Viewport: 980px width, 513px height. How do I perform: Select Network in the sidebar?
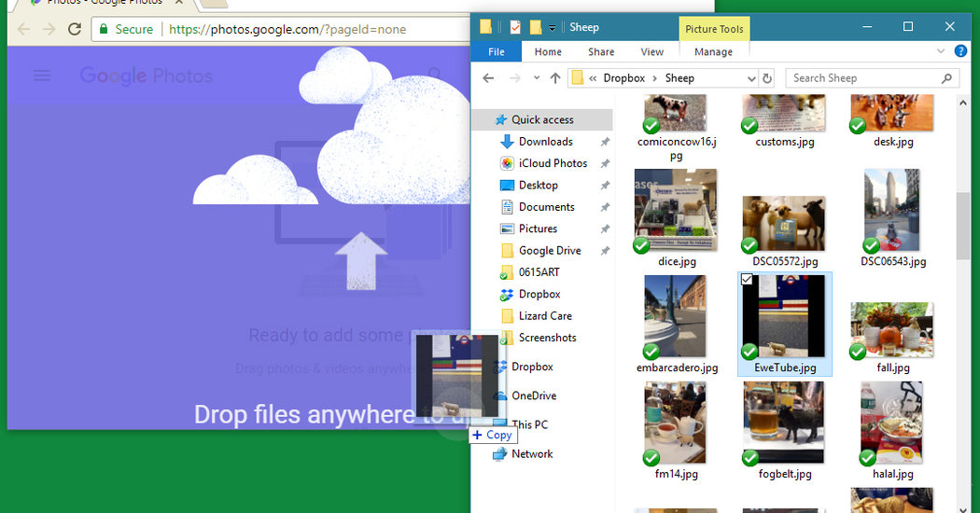(523, 454)
